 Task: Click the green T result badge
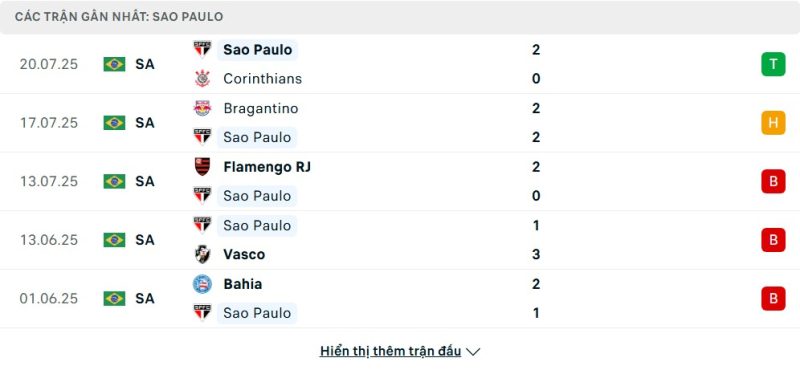tap(773, 64)
